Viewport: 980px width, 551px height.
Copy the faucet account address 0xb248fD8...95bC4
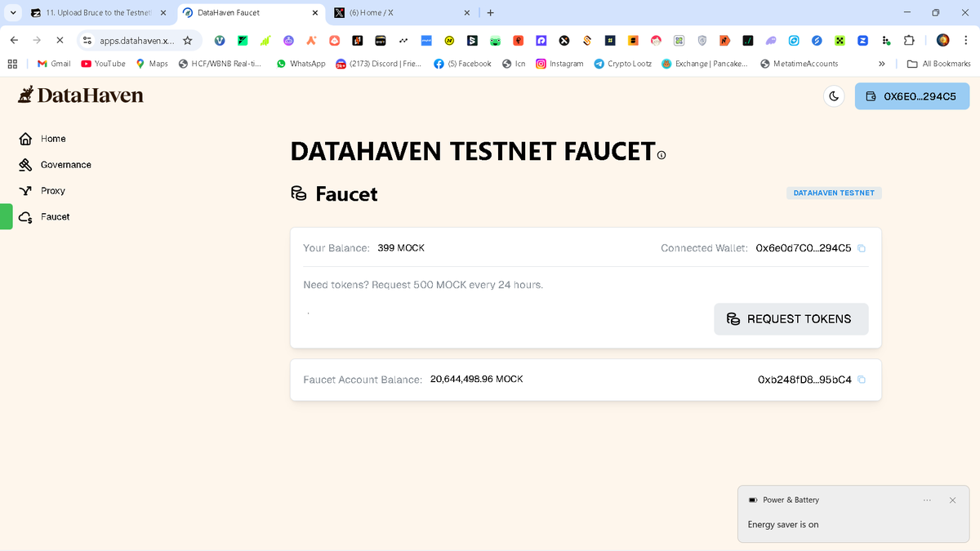(x=862, y=379)
